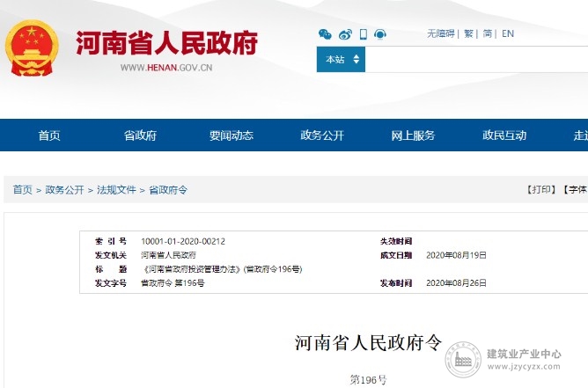This screenshot has height=388, width=588.
Task: Click the national emblem logo
Action: click(32, 48)
